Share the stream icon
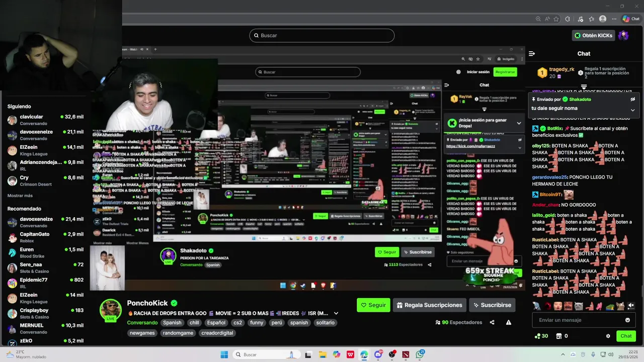 pyautogui.click(x=492, y=322)
